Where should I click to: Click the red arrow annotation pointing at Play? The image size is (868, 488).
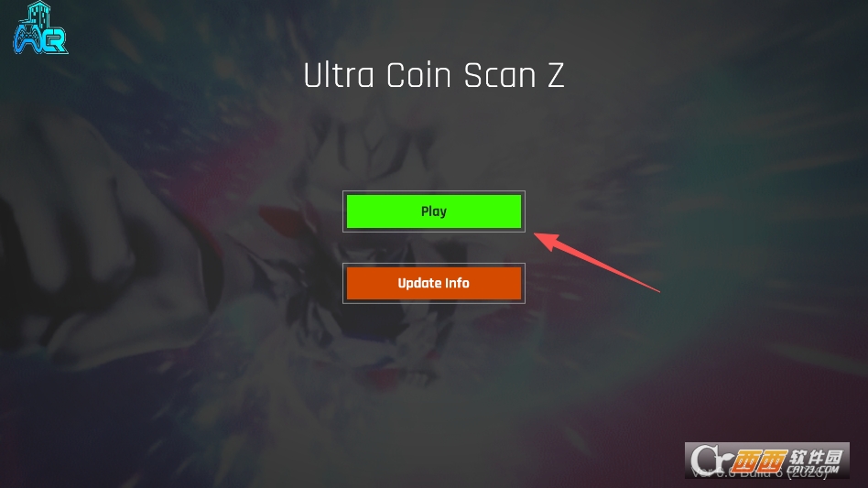[x=597, y=262]
